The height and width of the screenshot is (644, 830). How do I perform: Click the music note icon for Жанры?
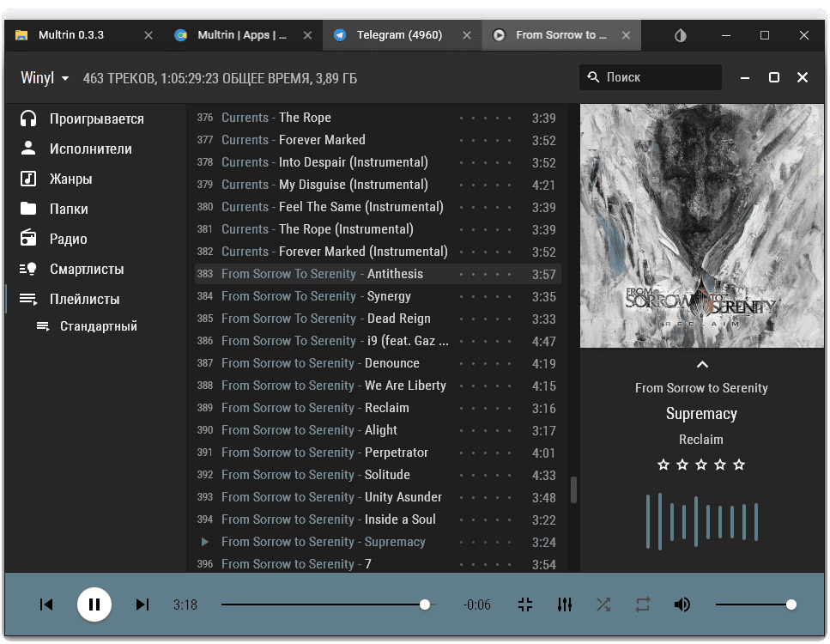28,179
